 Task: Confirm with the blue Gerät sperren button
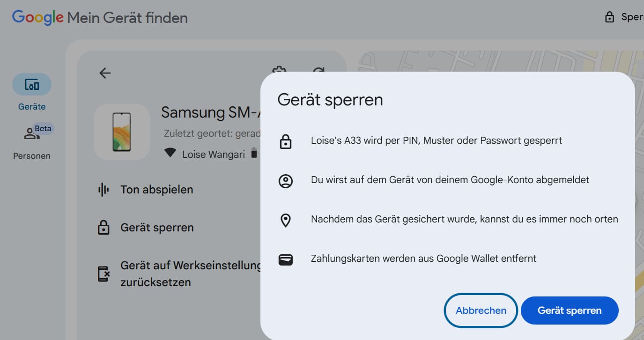(570, 310)
